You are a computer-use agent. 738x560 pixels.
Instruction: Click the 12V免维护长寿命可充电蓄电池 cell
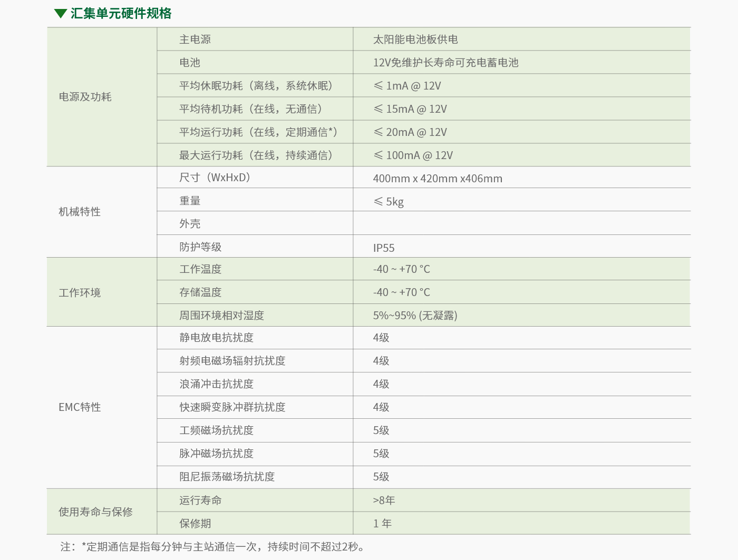[x=445, y=62]
